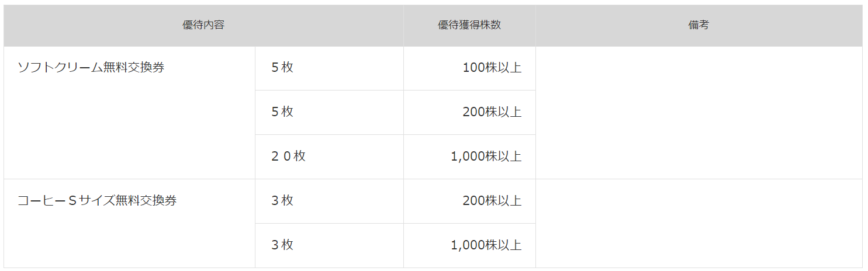Select 200株以上 in the coffee section

[469, 201]
